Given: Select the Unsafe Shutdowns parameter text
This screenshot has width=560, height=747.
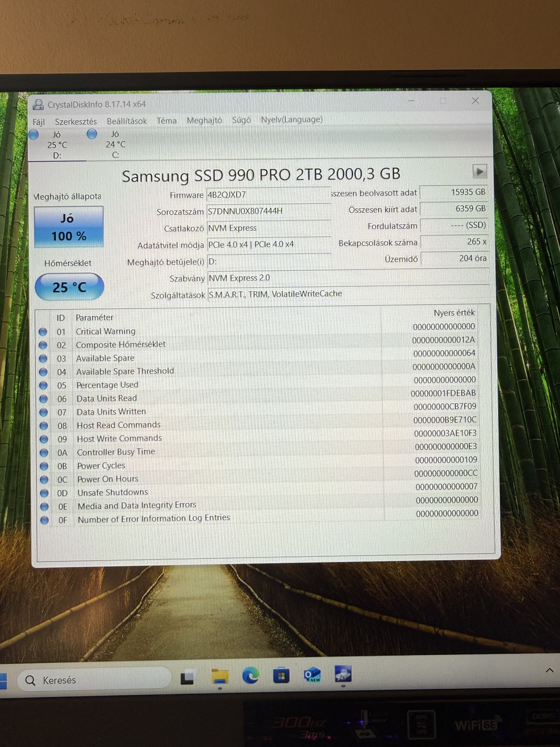Looking at the screenshot, I should pos(113,492).
